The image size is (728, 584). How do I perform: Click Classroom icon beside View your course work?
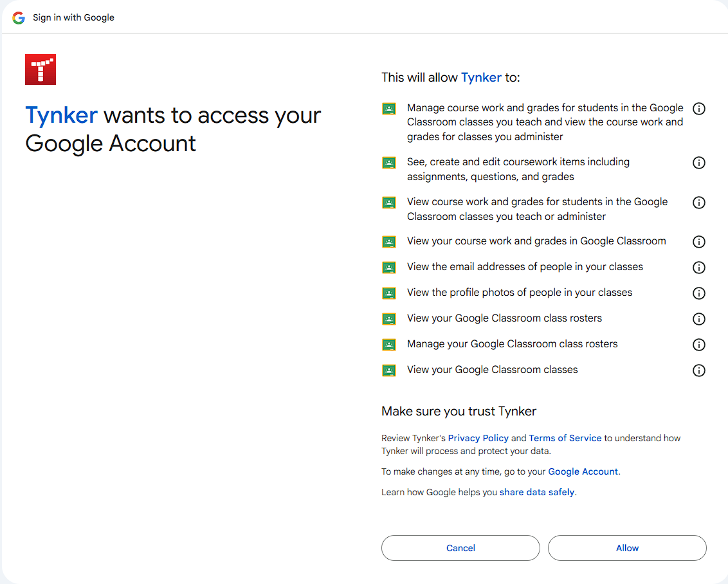[x=389, y=242]
